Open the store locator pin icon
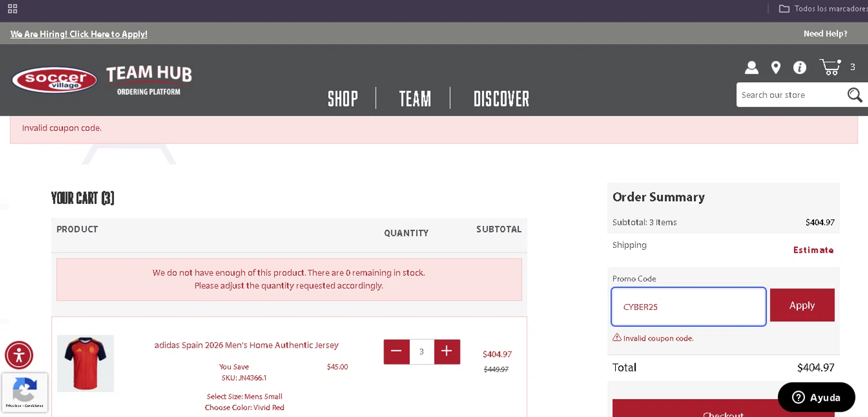The width and height of the screenshot is (868, 417). coord(776,68)
